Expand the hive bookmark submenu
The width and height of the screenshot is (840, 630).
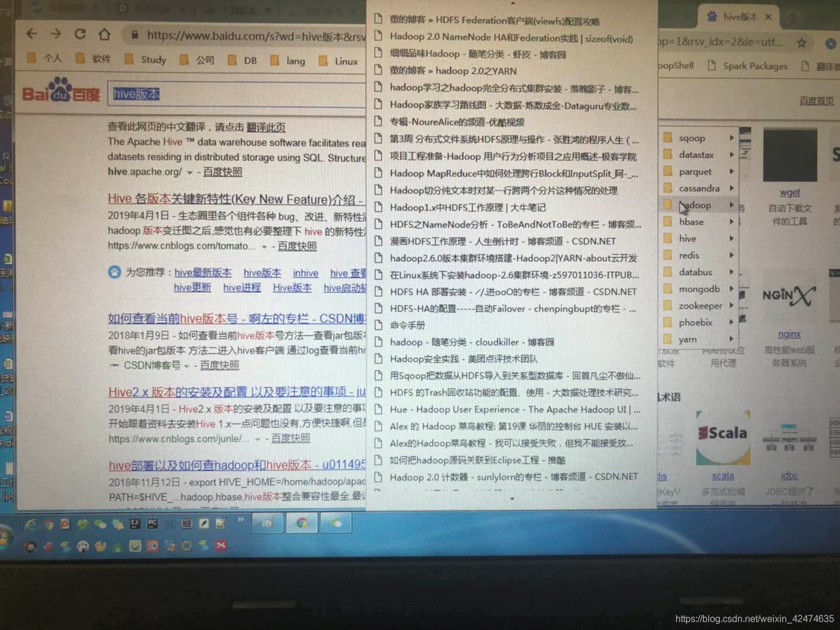click(700, 239)
